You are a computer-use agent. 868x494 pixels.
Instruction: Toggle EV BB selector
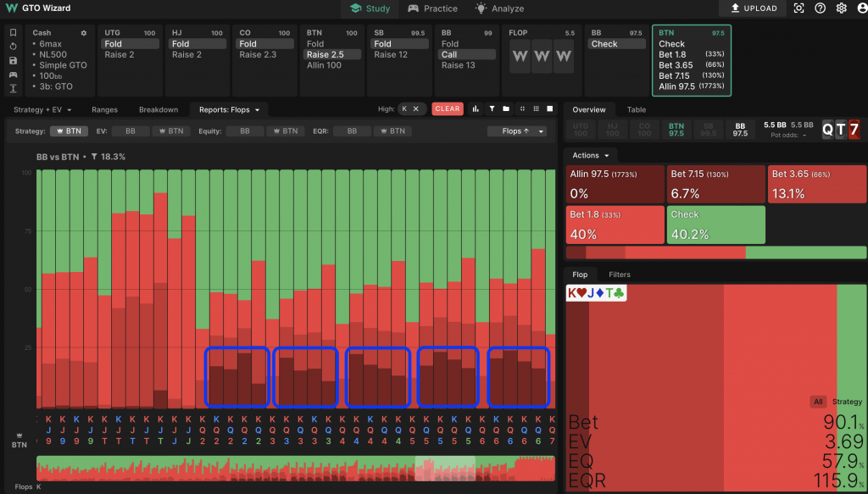click(131, 131)
